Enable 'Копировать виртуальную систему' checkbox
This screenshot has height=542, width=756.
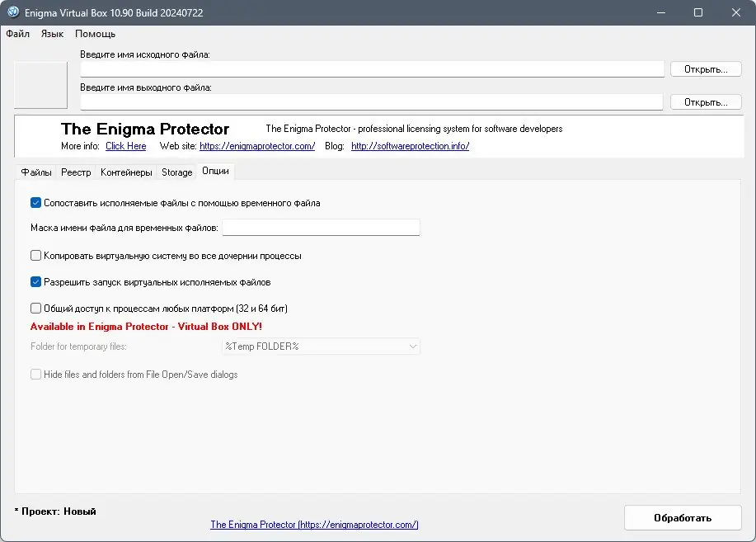[35, 255]
